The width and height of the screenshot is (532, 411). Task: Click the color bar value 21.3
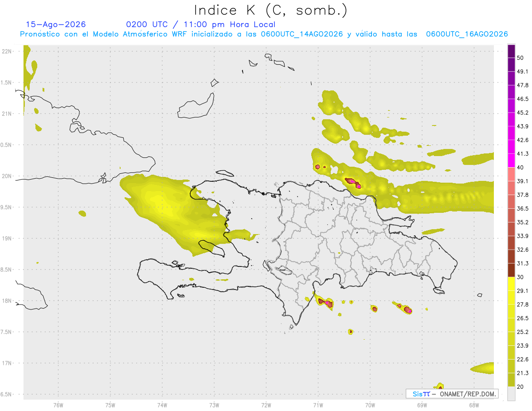523,373
